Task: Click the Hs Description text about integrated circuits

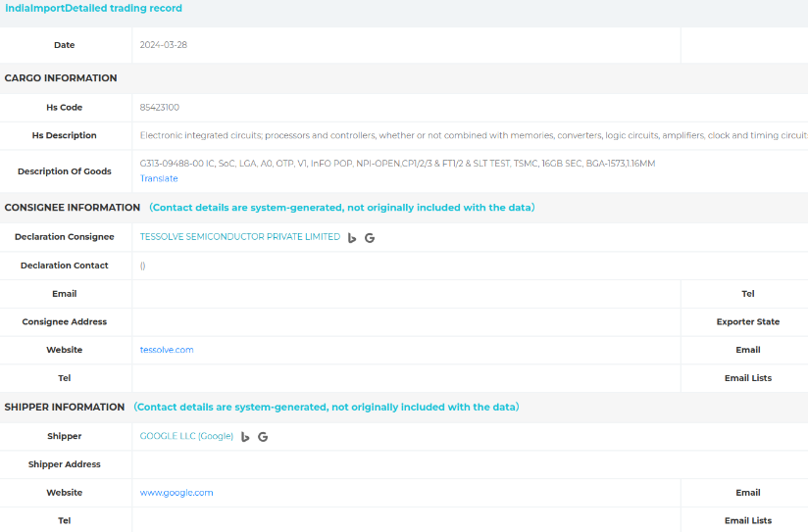Action: [474, 135]
